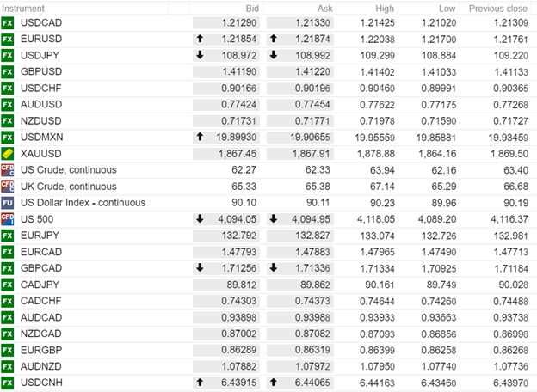Click the FU icon for US Dollar Index

coord(8,202)
